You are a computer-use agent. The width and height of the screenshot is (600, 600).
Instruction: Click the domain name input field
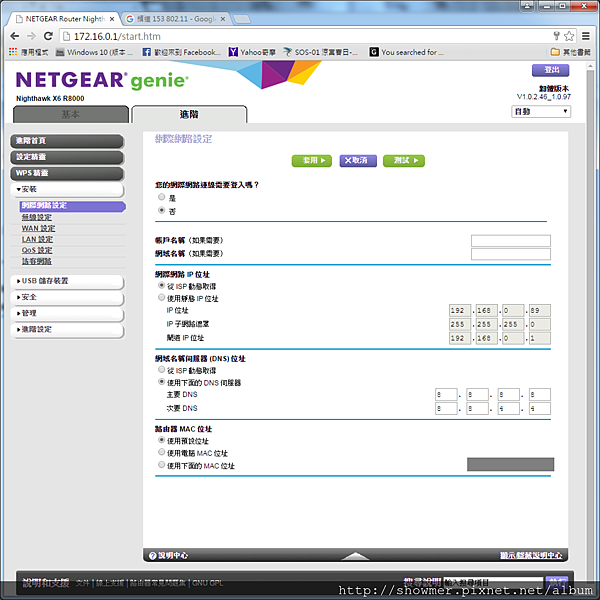tap(511, 254)
